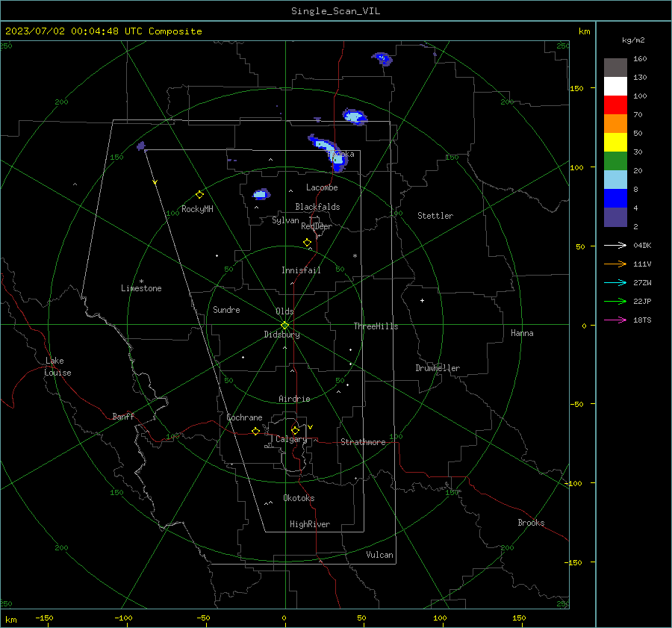
Task: Click the yellow diamond marker near RockyMH
Action: coord(199,195)
